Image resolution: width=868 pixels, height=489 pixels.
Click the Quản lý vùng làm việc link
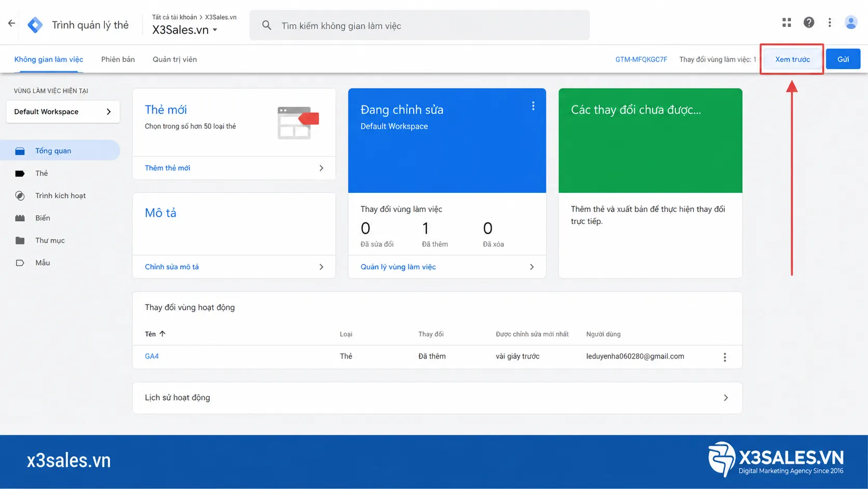[x=398, y=267]
